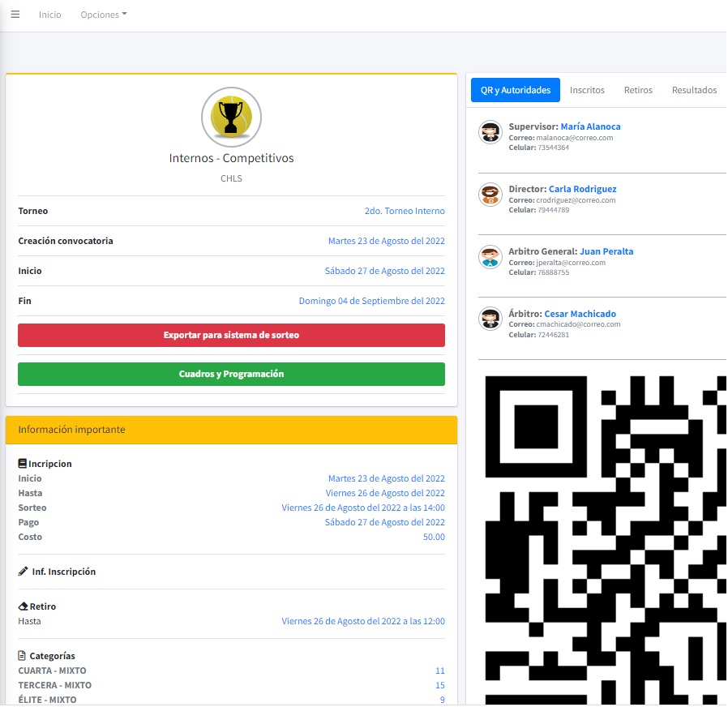Screen dimensions: 728x707
Task: Open Cuadros y Programación
Action: tap(231, 374)
